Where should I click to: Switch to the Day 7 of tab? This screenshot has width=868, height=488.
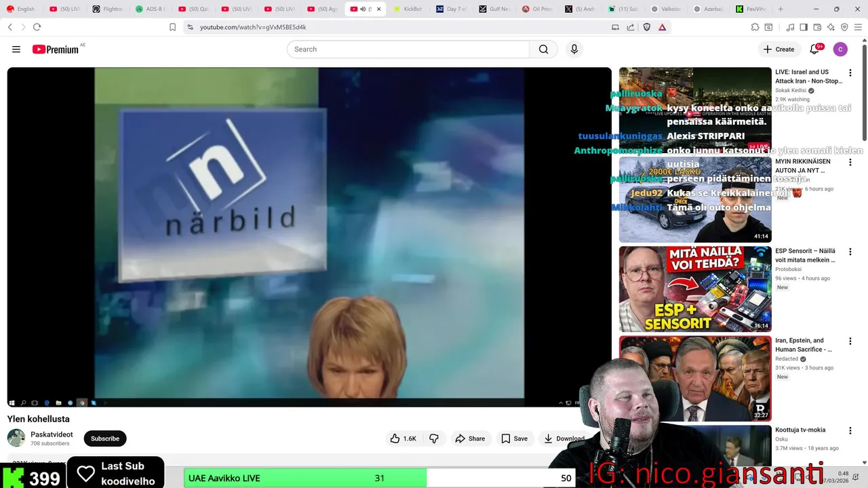pyautogui.click(x=452, y=9)
